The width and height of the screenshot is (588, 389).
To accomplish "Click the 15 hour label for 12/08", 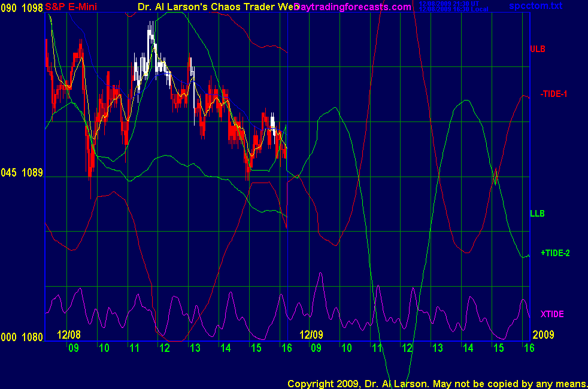I will pyautogui.click(x=256, y=348).
